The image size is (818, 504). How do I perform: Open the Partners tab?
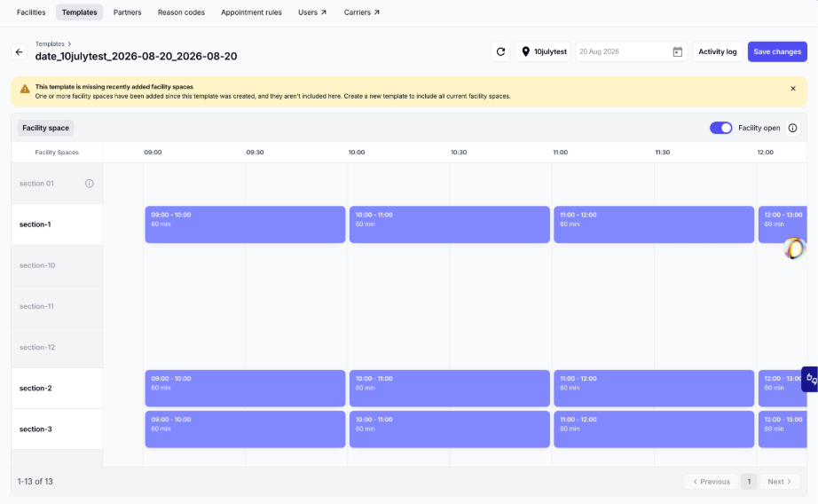point(127,12)
